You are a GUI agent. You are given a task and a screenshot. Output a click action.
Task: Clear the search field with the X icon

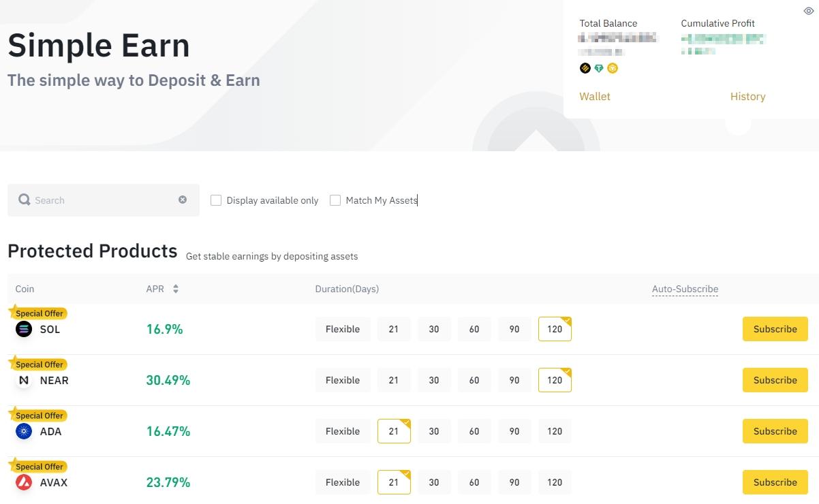(183, 200)
